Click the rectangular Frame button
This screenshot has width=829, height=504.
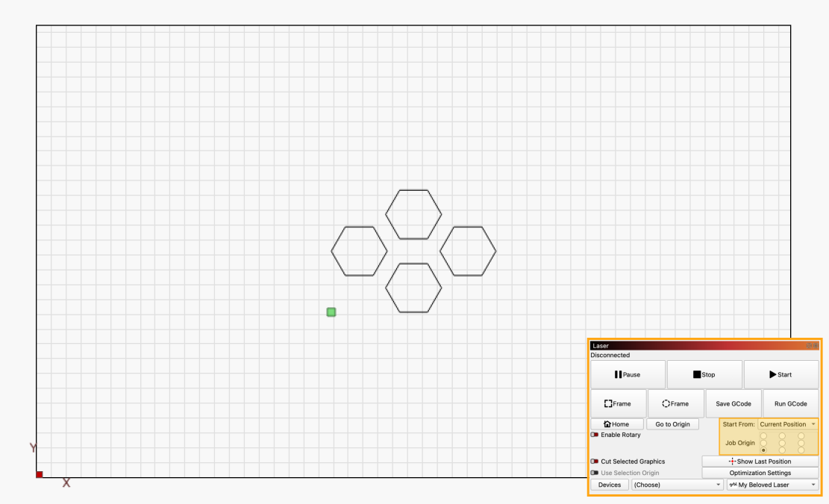[x=618, y=403]
